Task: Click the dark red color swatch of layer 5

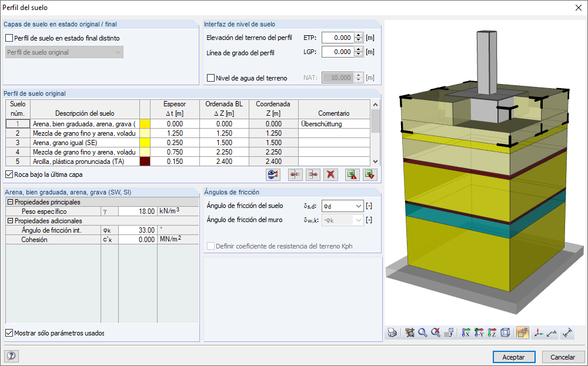Action: [145, 162]
